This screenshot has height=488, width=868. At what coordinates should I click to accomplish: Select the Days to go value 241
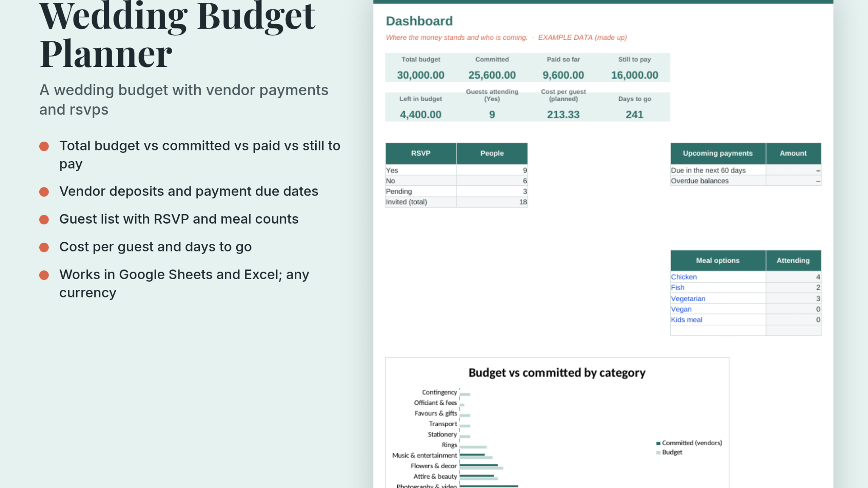tap(634, 115)
